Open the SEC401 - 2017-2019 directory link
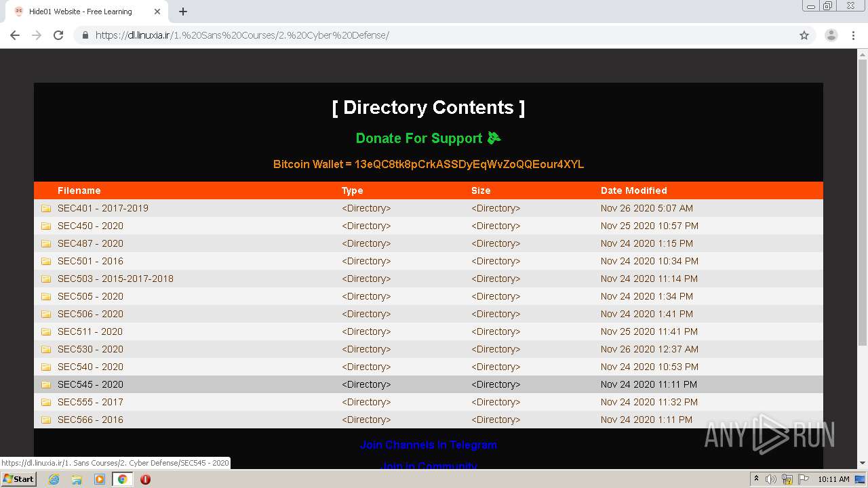Viewport: 868px width, 488px height. (103, 208)
